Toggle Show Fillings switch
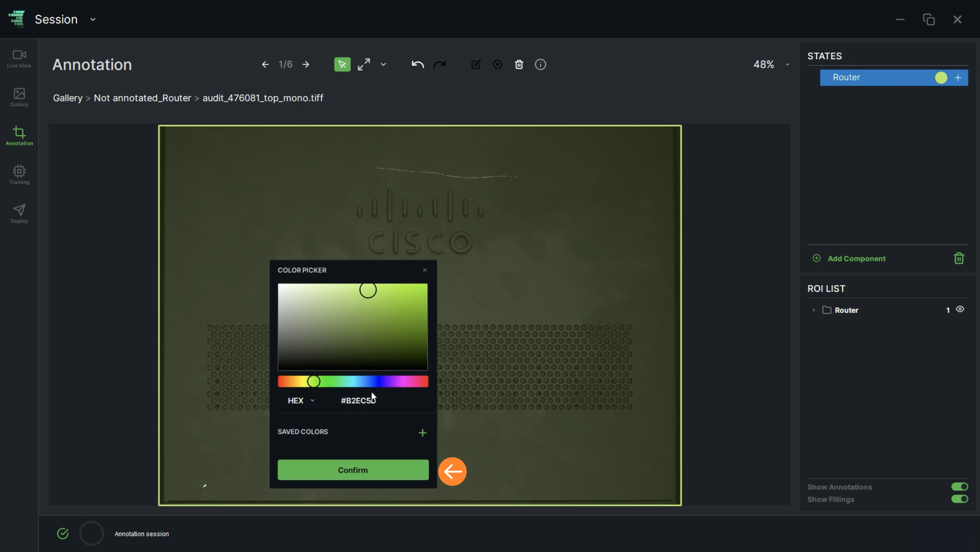 960,499
